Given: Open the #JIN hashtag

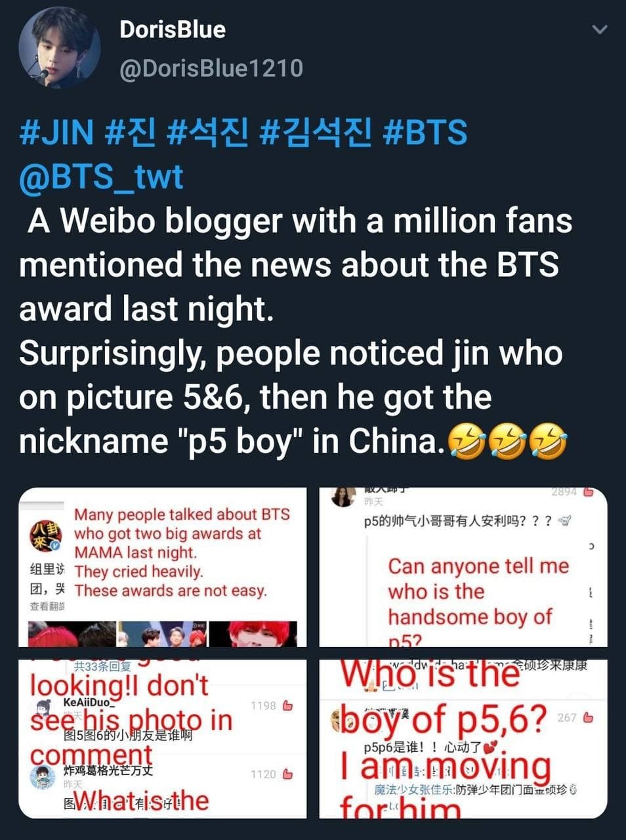Looking at the screenshot, I should 56,132.
